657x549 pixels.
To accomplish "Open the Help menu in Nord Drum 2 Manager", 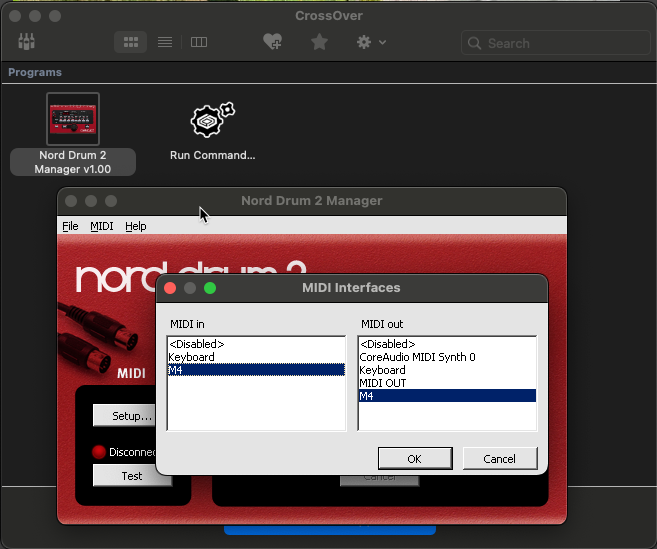I will (x=136, y=226).
